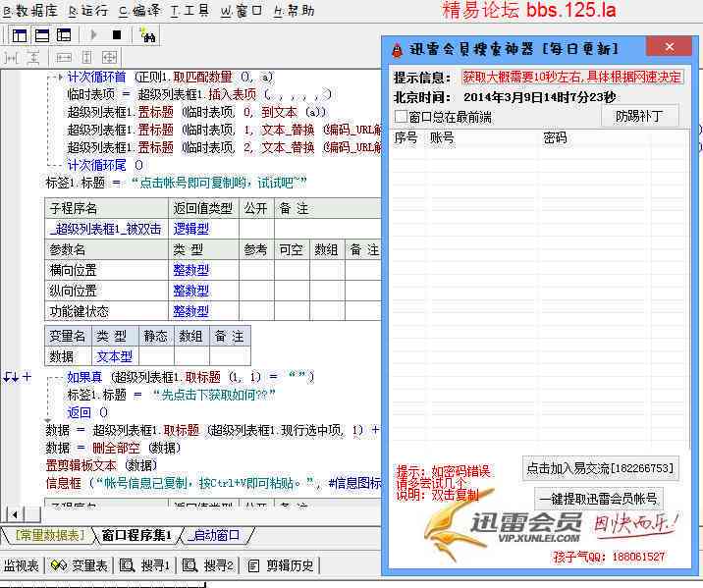Click the 返回 () code line

(87, 412)
